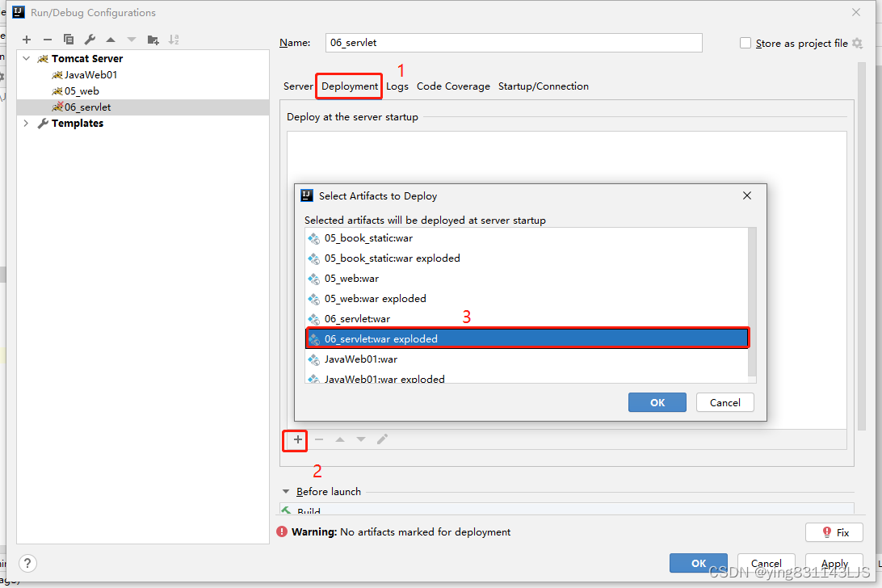Collapse the Tomcat Server tree node

(26, 58)
